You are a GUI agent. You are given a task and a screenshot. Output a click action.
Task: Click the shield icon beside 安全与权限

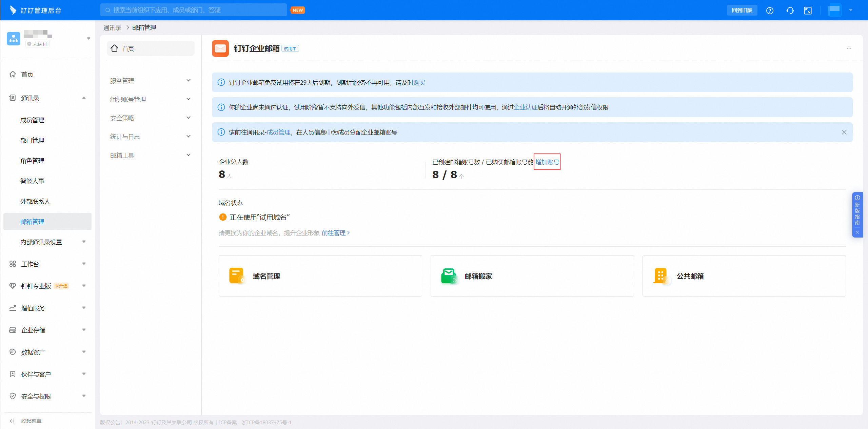pos(13,396)
